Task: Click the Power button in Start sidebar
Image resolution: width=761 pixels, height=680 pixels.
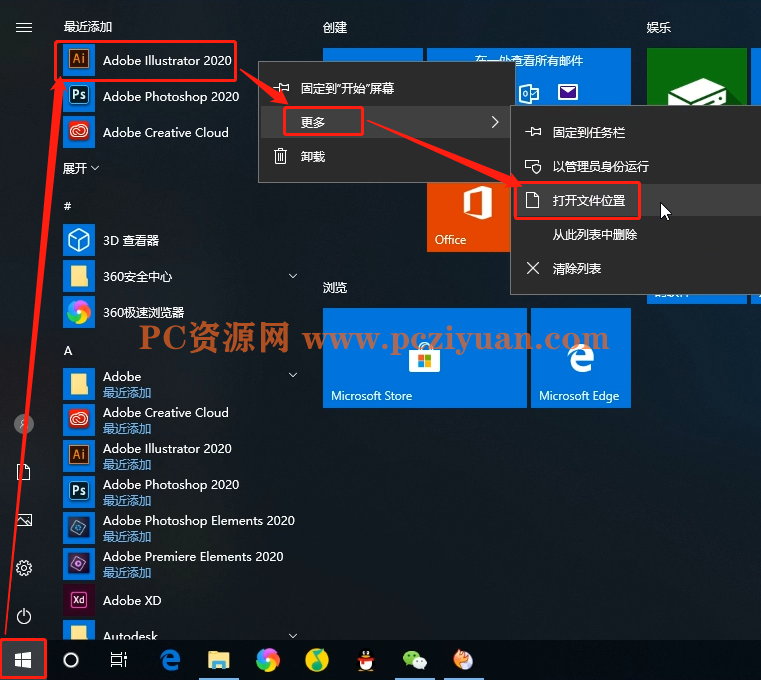Action: point(24,616)
